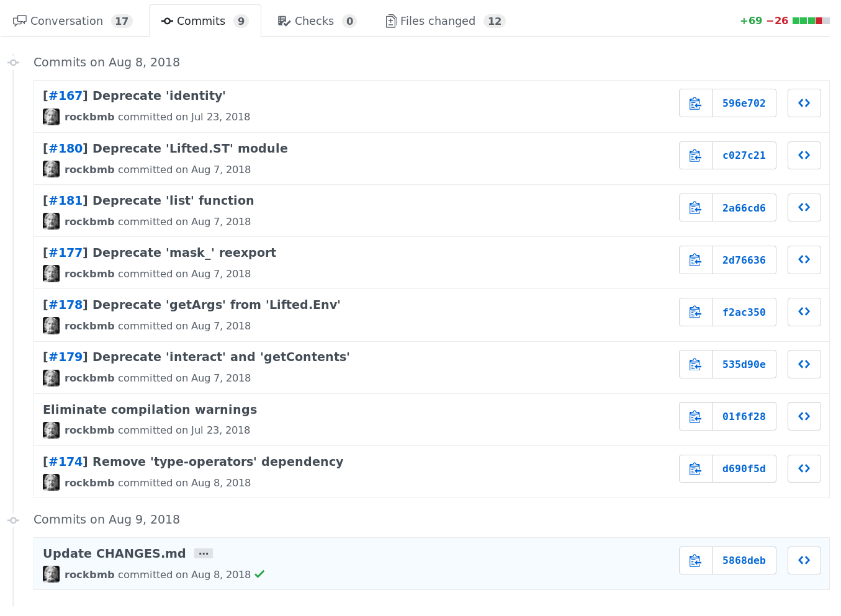841x616 pixels.
Task: Open Deprecate 'Lifted.ST' module commit title
Action: coord(190,148)
